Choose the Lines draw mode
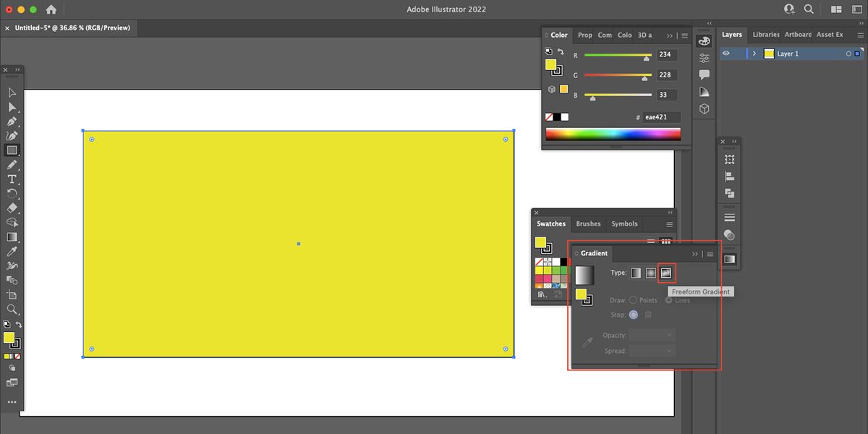The image size is (868, 434). [669, 299]
